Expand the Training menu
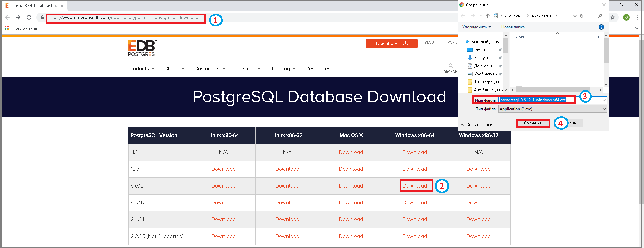 [284, 69]
